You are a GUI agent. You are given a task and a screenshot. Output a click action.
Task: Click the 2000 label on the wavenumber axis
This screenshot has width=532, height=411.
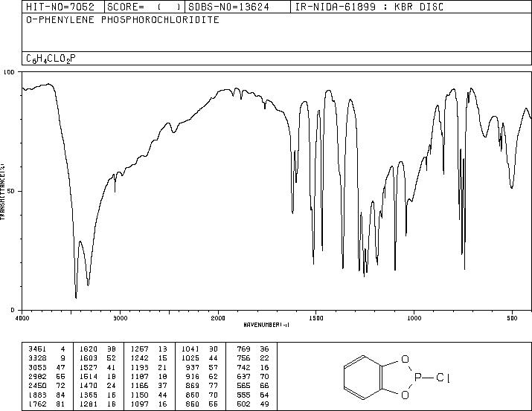[x=218, y=318]
